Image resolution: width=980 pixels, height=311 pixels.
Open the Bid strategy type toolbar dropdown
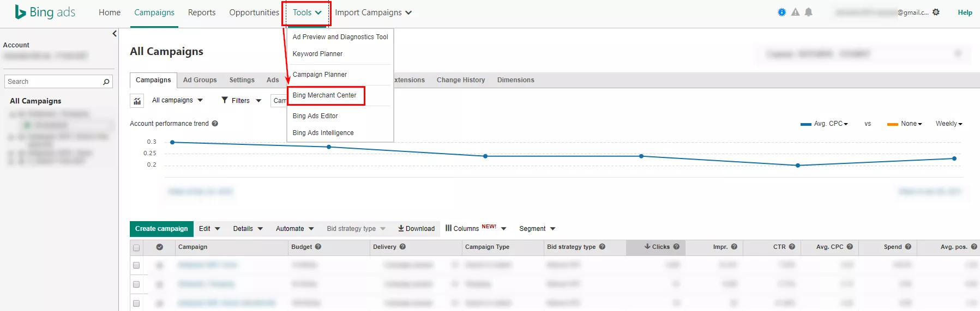coord(356,229)
